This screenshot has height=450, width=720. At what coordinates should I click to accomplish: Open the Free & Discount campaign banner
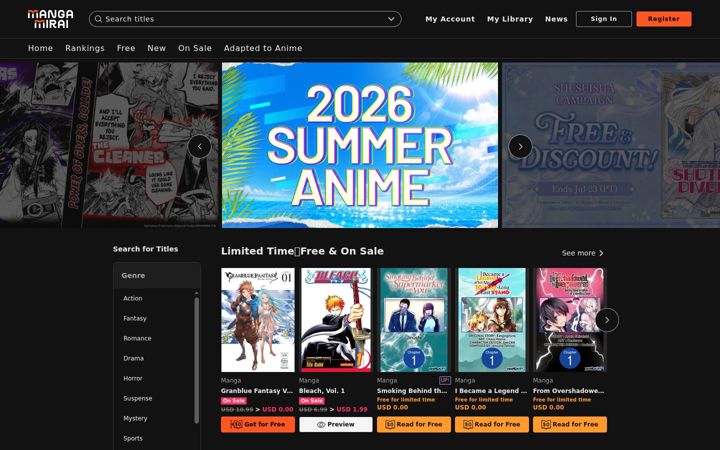611,145
